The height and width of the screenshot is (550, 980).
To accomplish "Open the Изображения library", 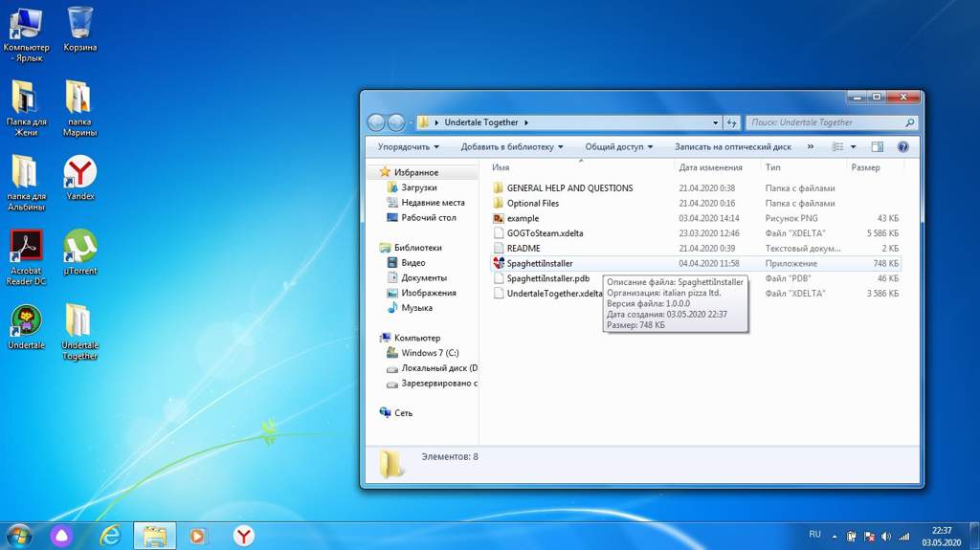I will (428, 293).
